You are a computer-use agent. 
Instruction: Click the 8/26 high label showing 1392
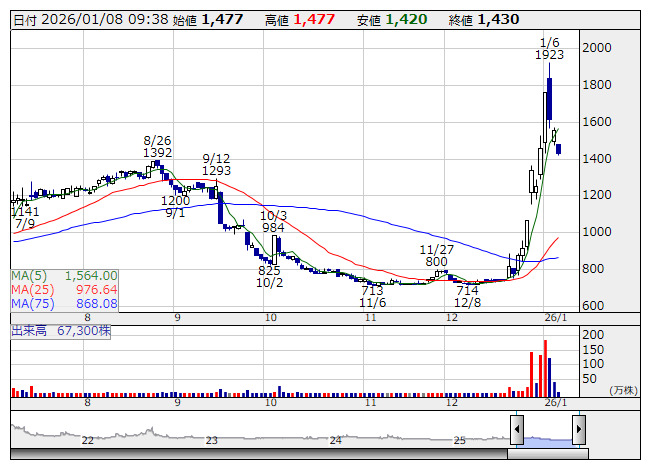point(158,147)
